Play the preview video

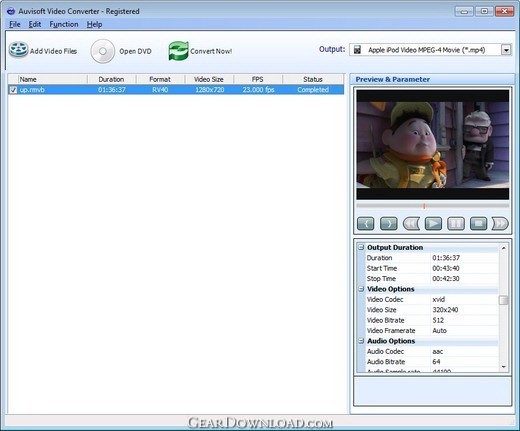click(x=433, y=224)
